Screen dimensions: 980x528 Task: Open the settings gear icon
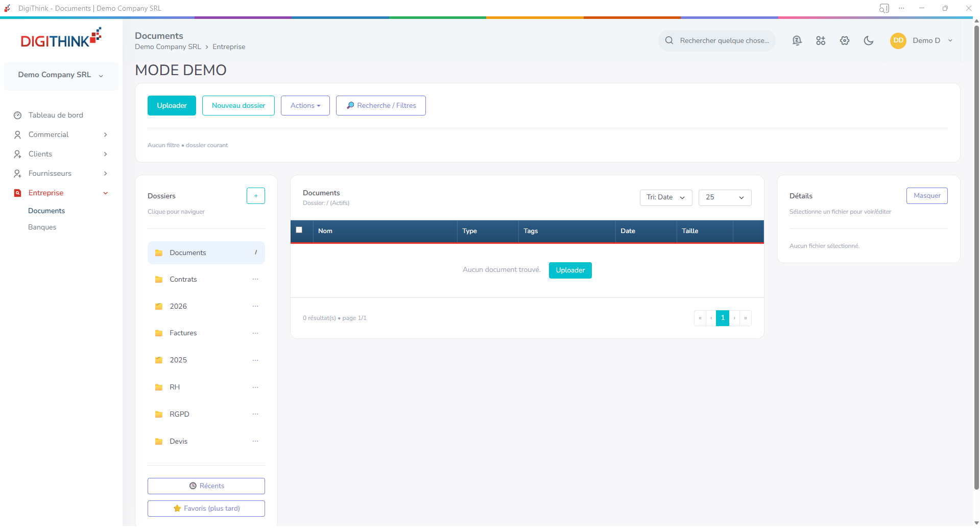845,40
